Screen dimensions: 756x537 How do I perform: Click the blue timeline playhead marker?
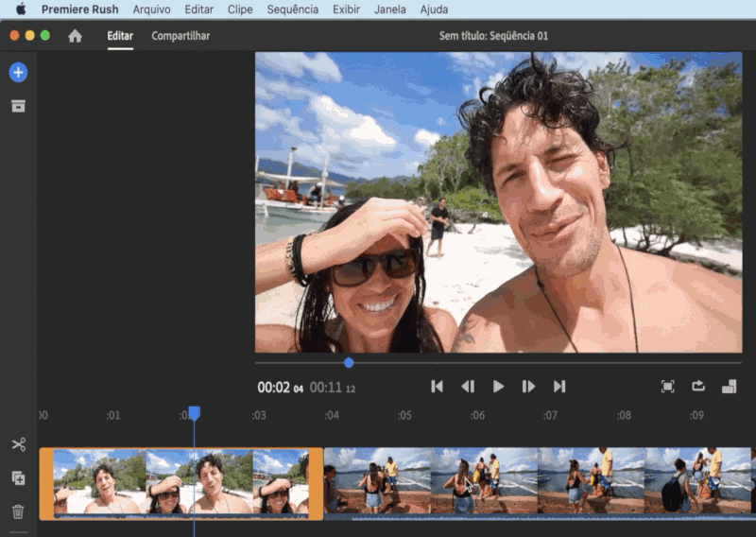(194, 413)
